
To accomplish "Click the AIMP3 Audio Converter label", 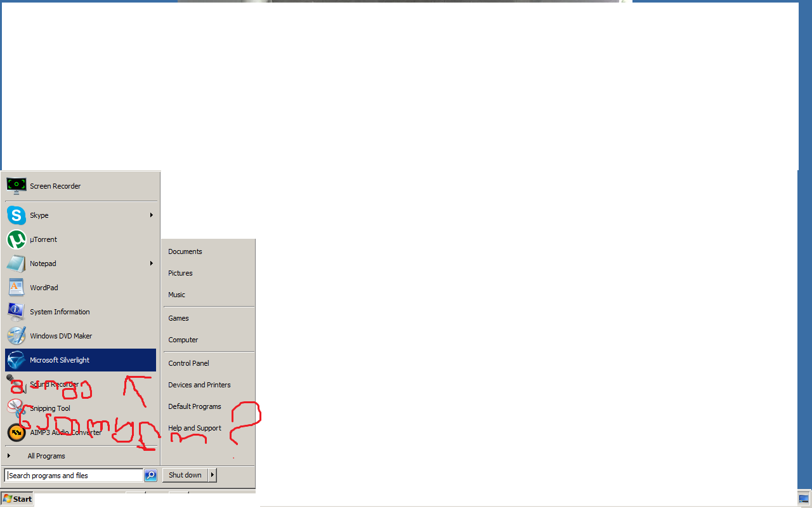I will click(x=65, y=432).
